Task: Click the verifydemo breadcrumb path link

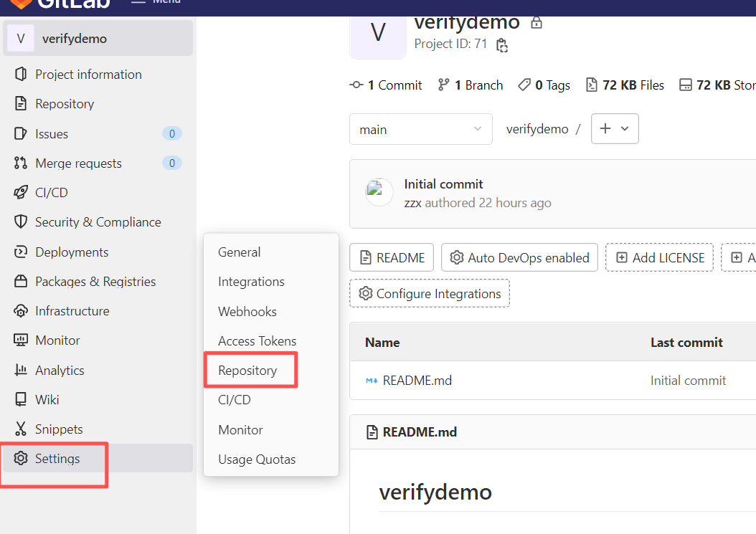Action: (537, 129)
